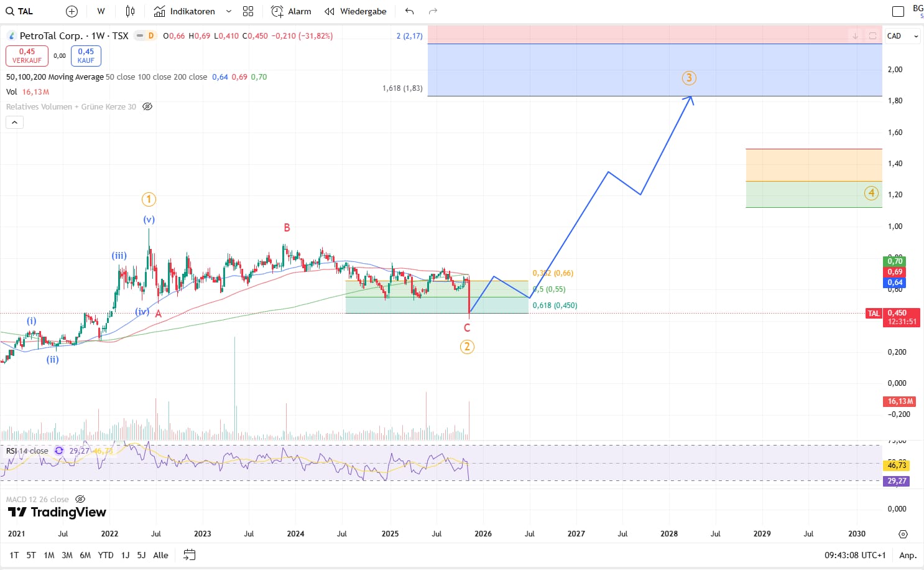Click the TradingView logo
924x570 pixels.
pyautogui.click(x=57, y=512)
